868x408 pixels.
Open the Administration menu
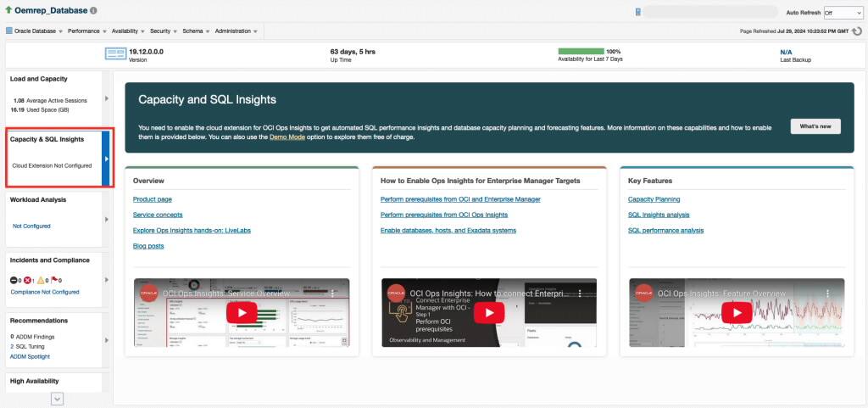click(236, 31)
